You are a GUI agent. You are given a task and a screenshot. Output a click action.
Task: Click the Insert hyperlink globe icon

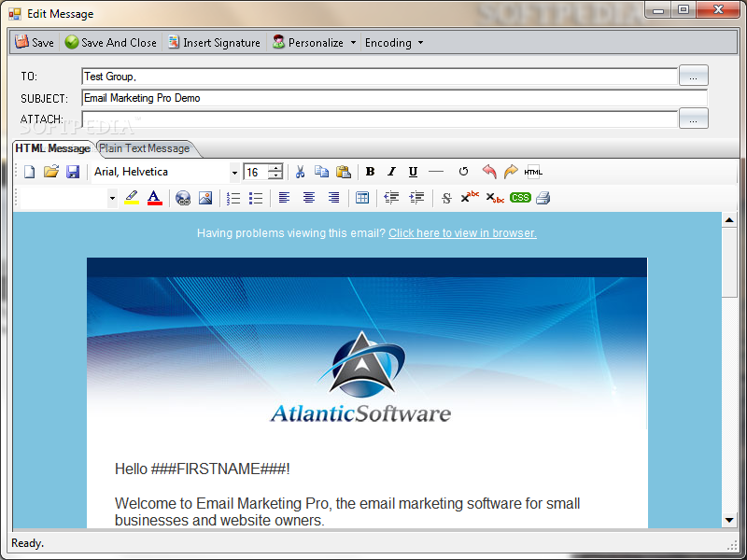pos(183,198)
